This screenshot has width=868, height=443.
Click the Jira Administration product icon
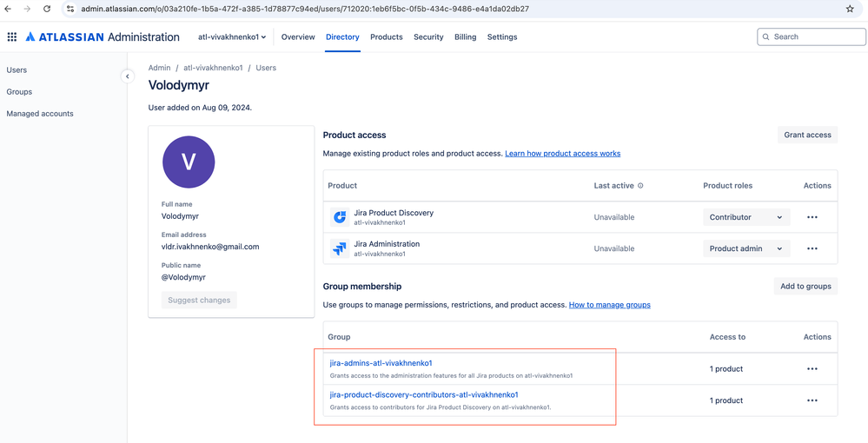point(340,248)
